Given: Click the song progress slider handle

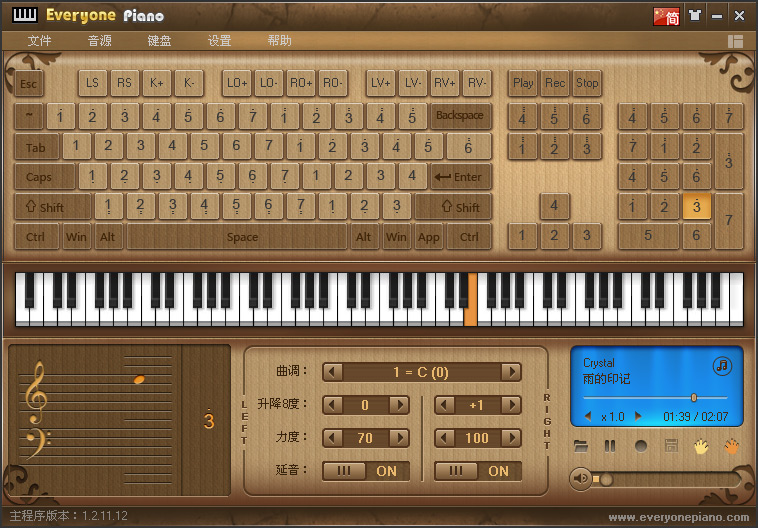Looking at the screenshot, I should (693, 398).
